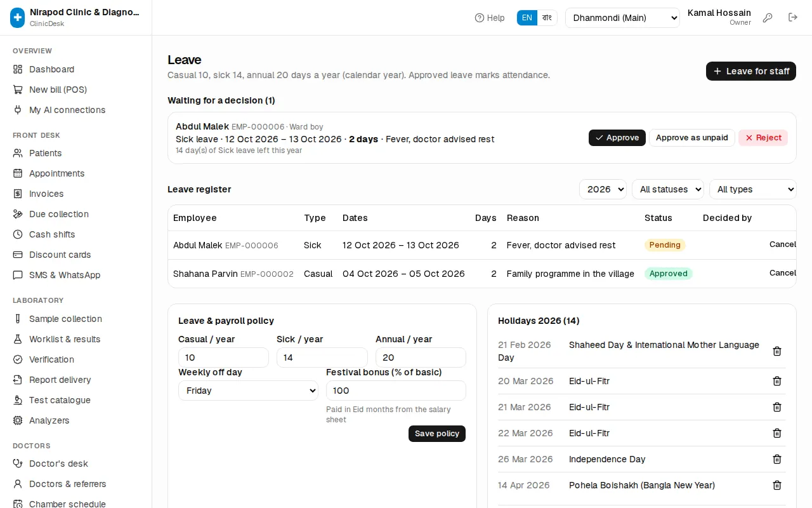
Task: Go to My AI connections
Action: (76, 110)
